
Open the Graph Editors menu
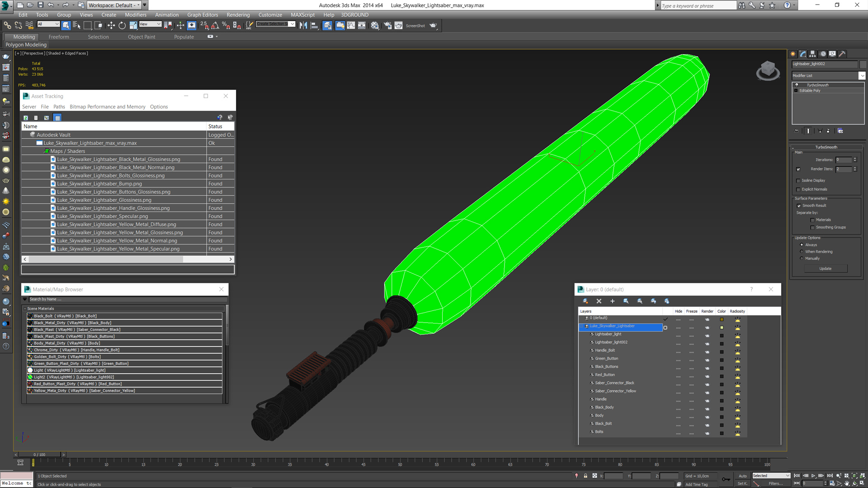click(x=203, y=15)
